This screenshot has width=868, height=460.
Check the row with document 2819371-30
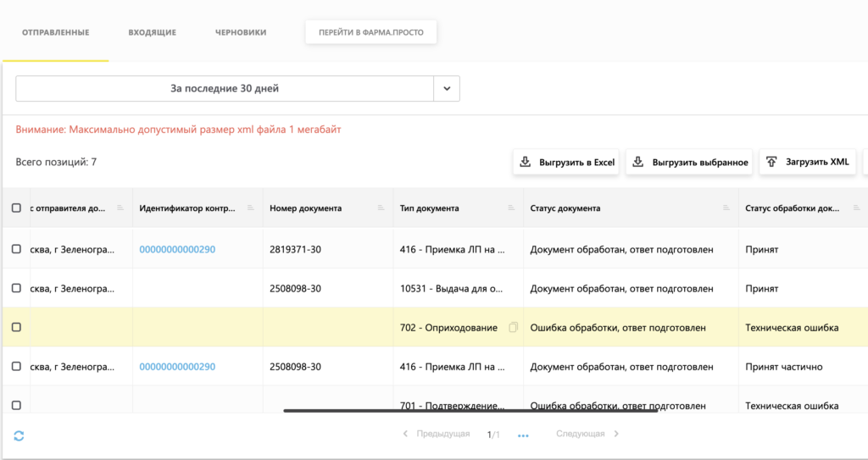click(16, 249)
